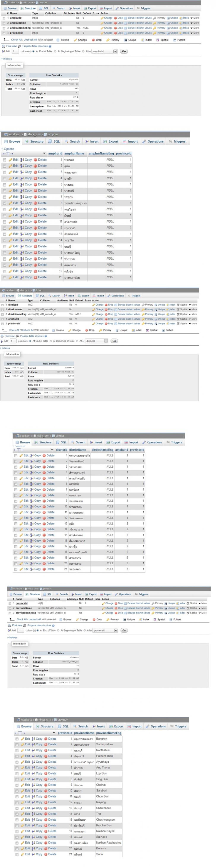
Task: Open SQL tab in amphur browse view
Action: (54, 142)
